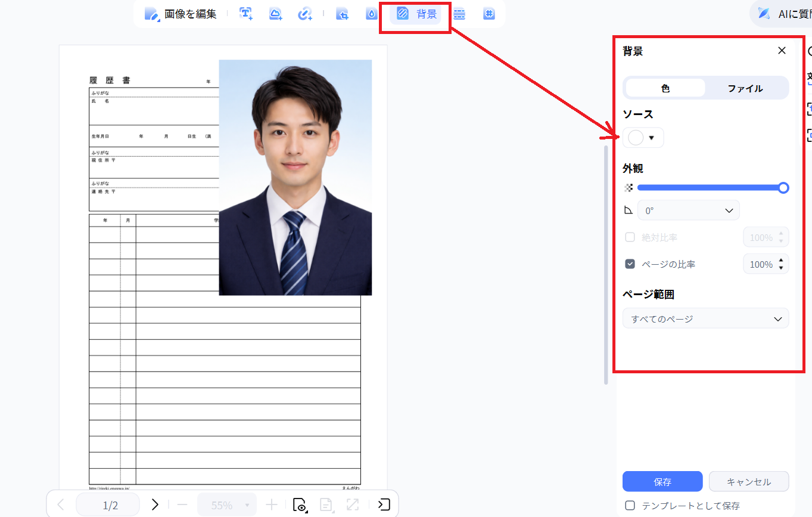812x517 pixels.
Task: Open the Header and Footer tool icon
Action: [x=459, y=14]
